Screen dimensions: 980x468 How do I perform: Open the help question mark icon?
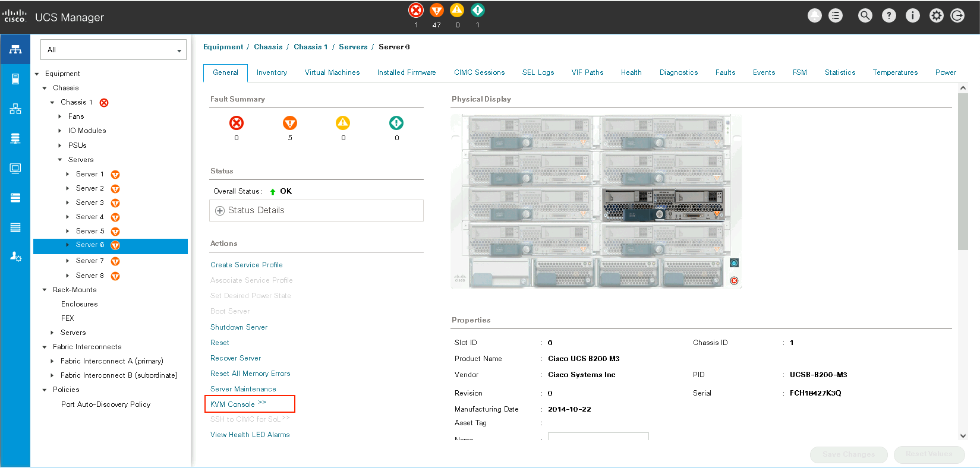tap(888, 16)
